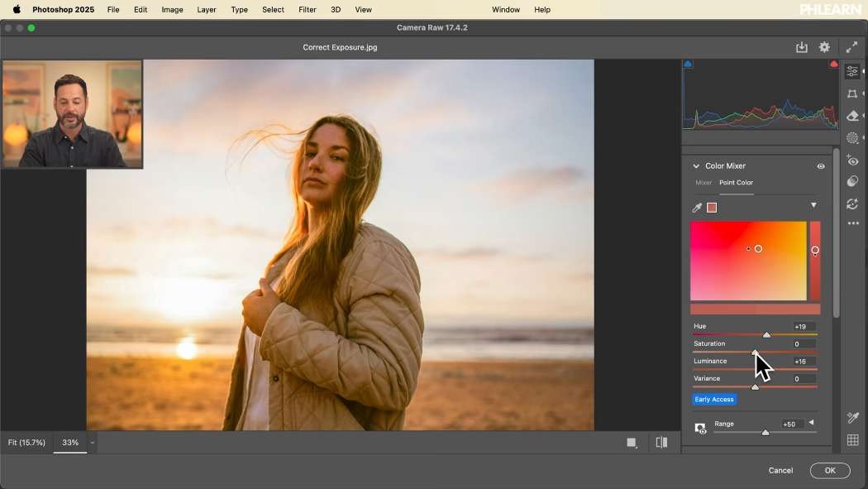Image resolution: width=868 pixels, height=489 pixels.
Task: Click the Cancel button
Action: pyautogui.click(x=780, y=470)
